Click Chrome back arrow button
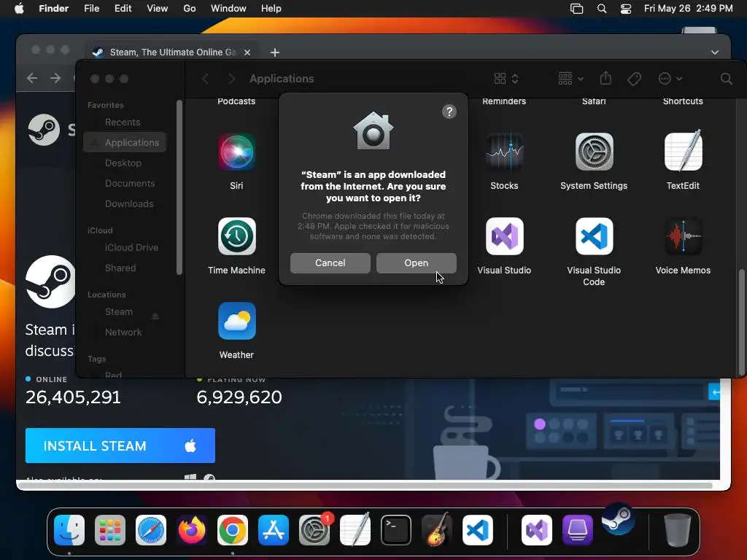747x560 pixels. (x=32, y=78)
